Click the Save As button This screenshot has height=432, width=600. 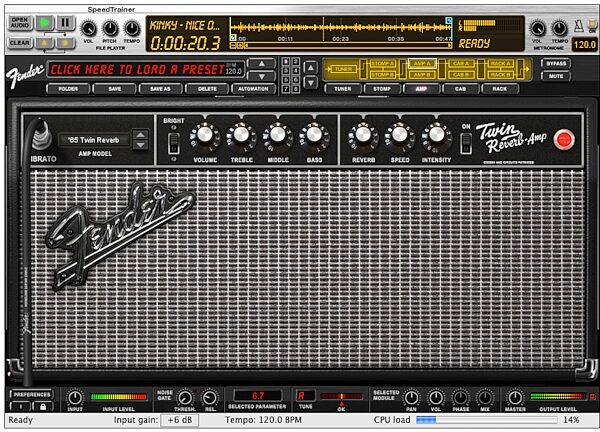(x=160, y=89)
